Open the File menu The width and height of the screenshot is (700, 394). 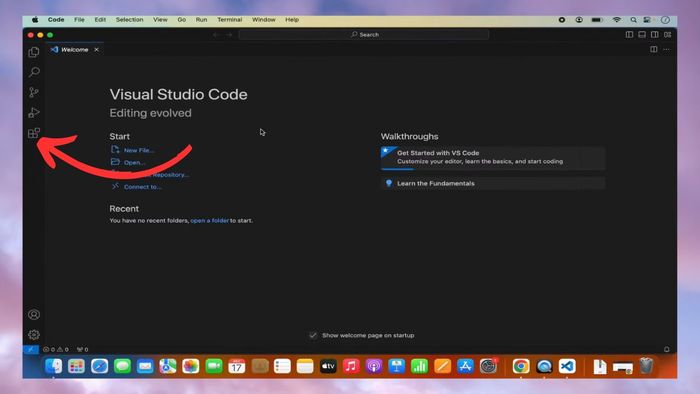[79, 20]
